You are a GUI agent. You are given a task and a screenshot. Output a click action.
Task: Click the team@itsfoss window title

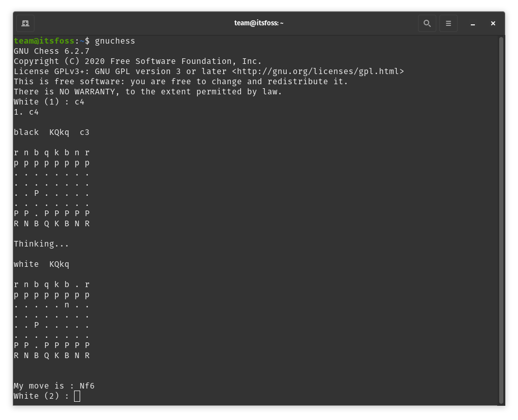(259, 23)
